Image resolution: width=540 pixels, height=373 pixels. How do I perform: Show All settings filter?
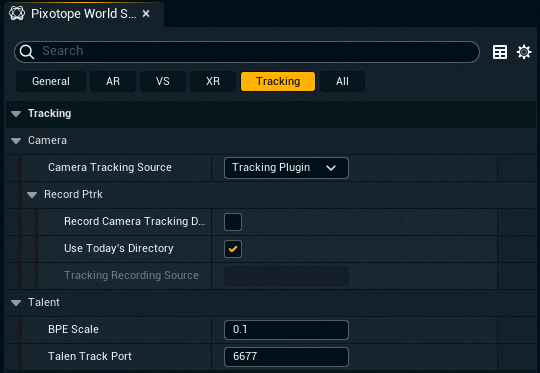click(342, 81)
